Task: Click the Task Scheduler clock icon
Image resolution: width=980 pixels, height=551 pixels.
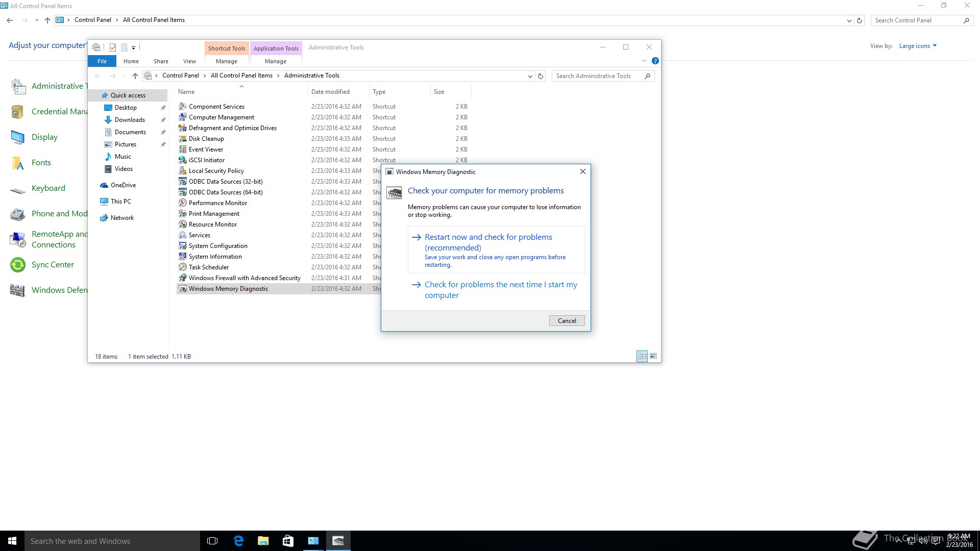Action: pos(182,267)
